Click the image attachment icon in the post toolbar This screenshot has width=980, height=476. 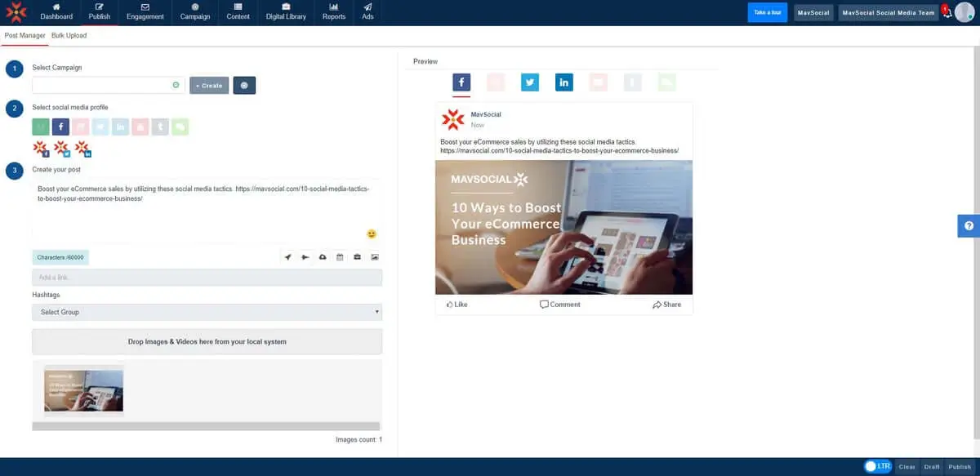[x=373, y=256]
